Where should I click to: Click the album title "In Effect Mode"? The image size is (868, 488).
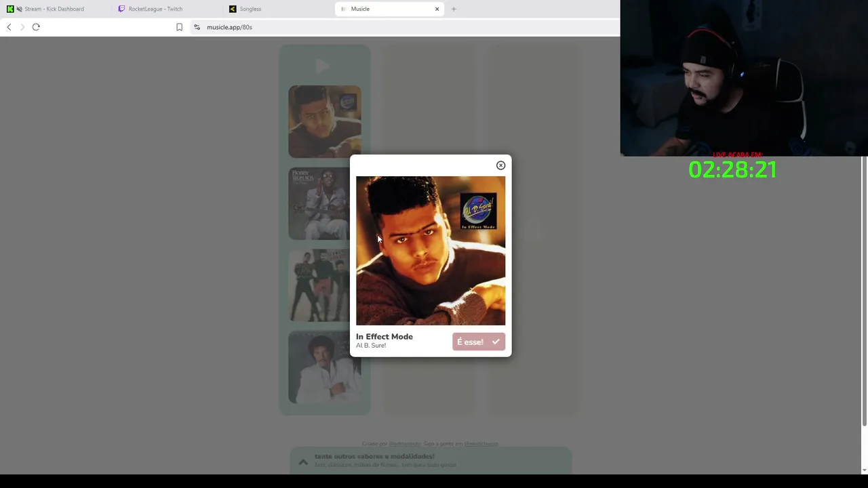pos(384,336)
